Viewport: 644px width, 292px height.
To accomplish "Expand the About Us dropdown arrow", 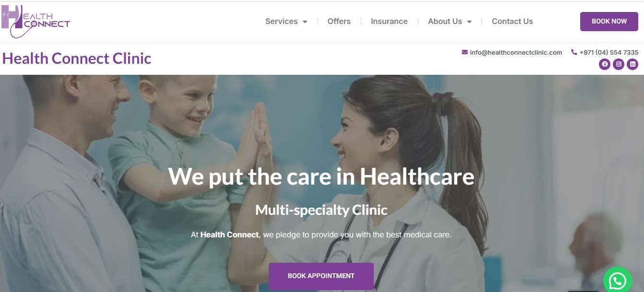I will click(469, 22).
